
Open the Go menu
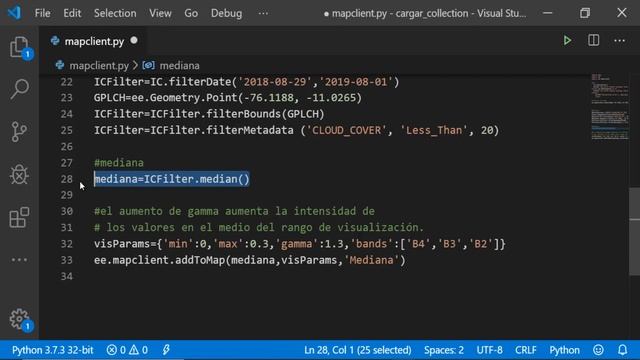(x=191, y=13)
